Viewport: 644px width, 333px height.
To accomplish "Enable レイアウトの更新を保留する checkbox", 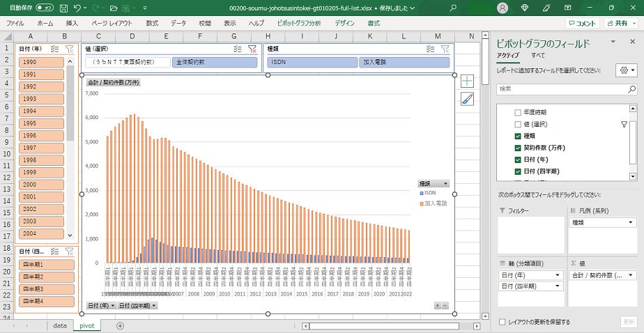I will tap(503, 322).
